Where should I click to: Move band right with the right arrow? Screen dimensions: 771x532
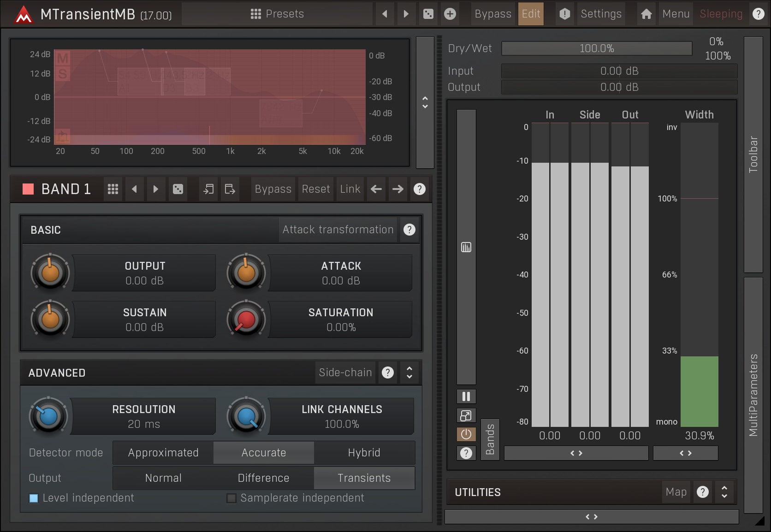397,189
